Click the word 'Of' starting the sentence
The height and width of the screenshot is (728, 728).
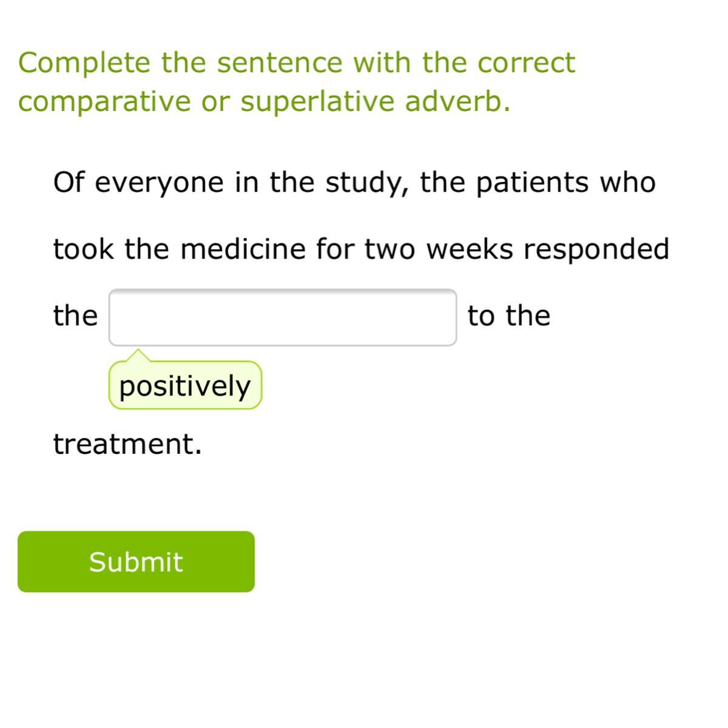[68, 182]
